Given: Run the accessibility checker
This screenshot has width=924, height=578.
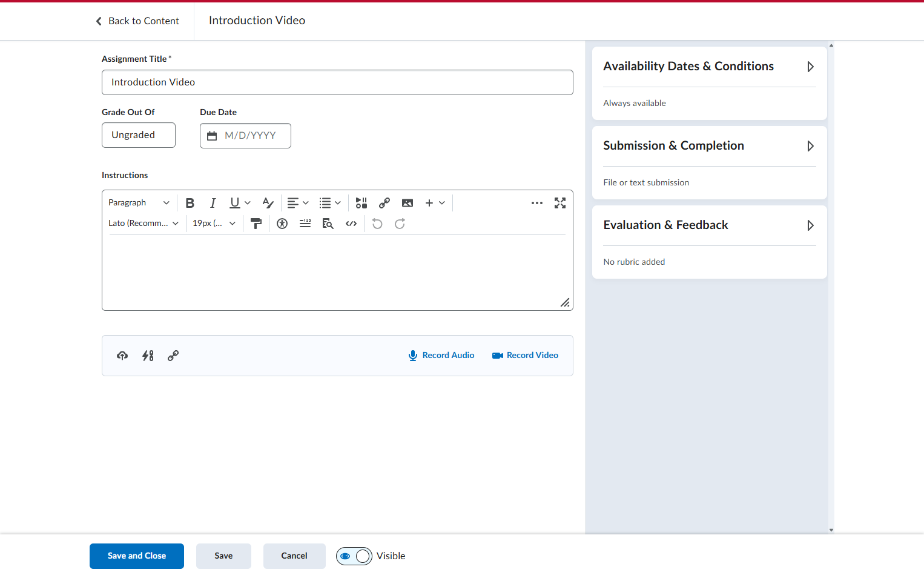Looking at the screenshot, I should (282, 224).
